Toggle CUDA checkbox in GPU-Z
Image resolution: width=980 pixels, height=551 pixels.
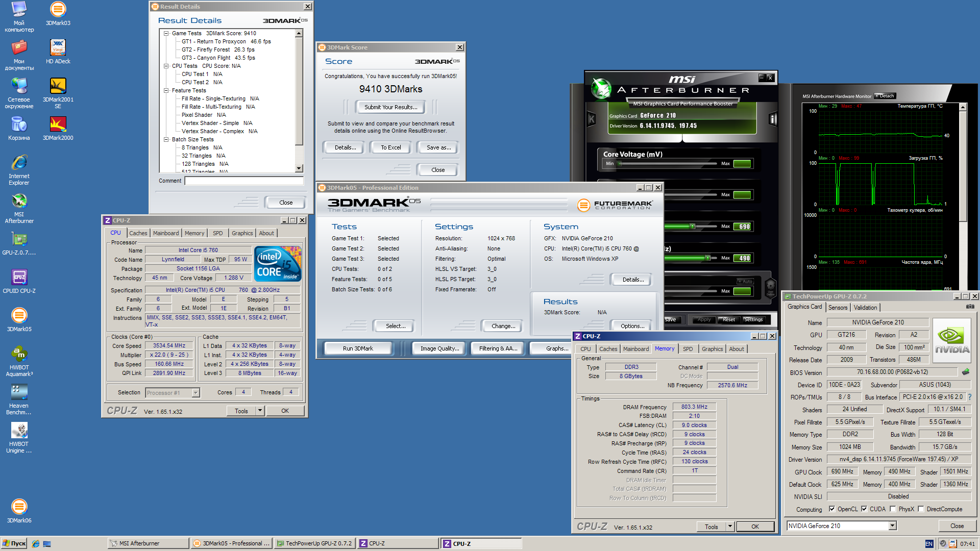coord(864,509)
